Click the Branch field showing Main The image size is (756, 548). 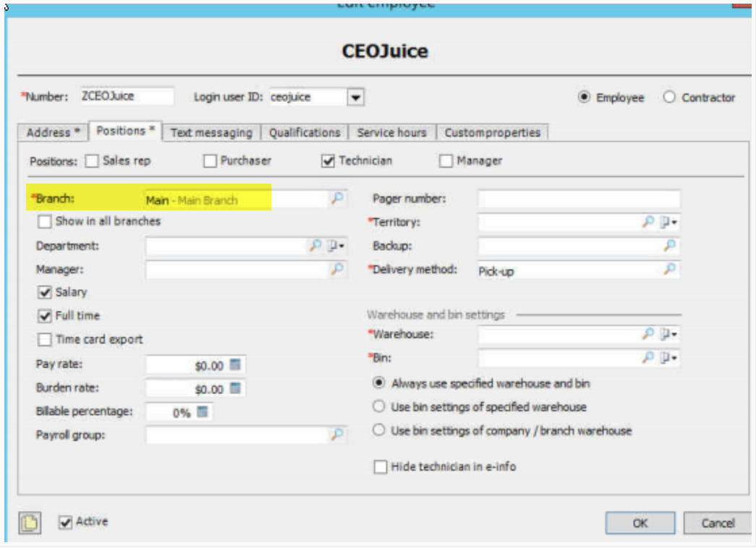tap(237, 199)
